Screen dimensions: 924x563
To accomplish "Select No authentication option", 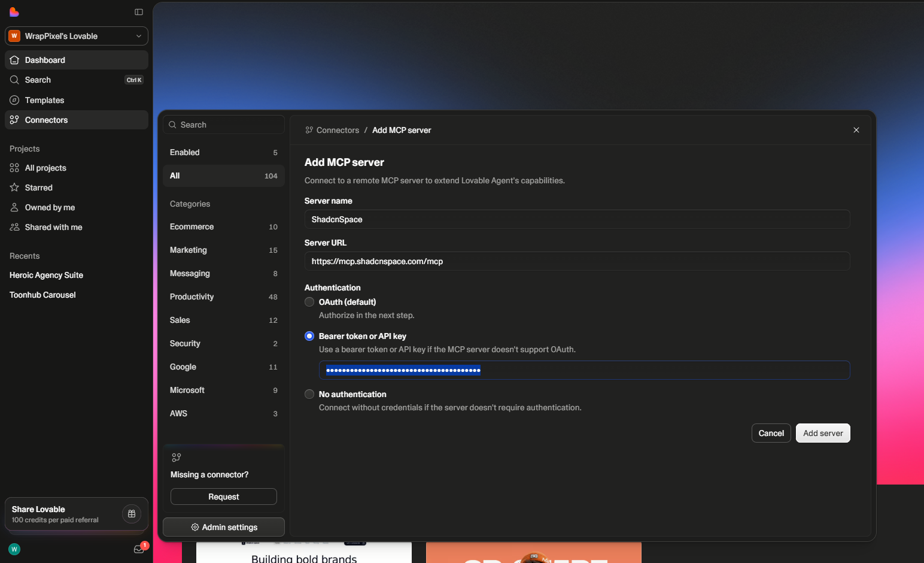I will click(309, 394).
